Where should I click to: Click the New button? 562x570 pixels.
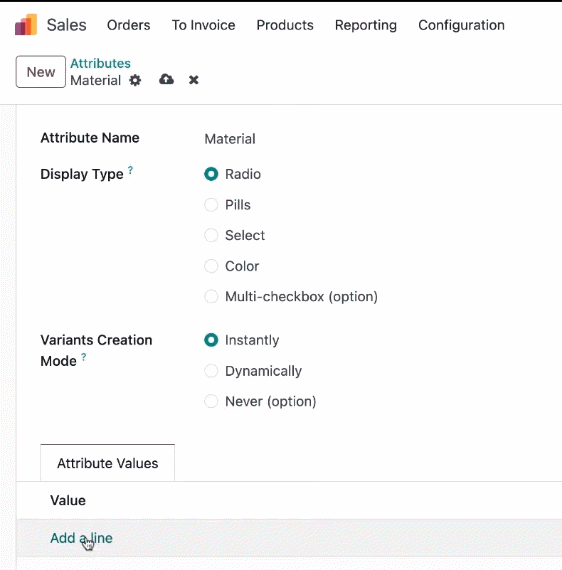(41, 72)
